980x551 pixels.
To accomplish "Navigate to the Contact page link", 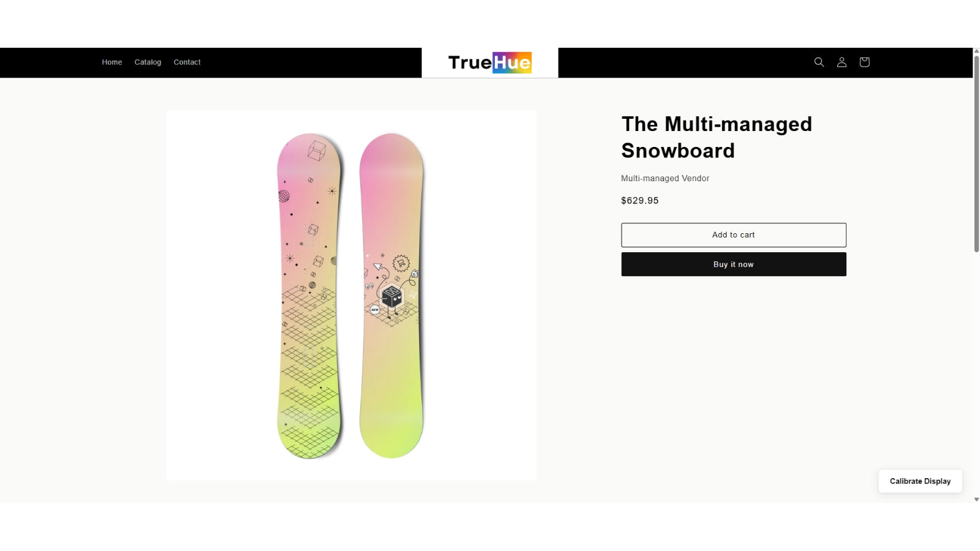I will [x=187, y=62].
